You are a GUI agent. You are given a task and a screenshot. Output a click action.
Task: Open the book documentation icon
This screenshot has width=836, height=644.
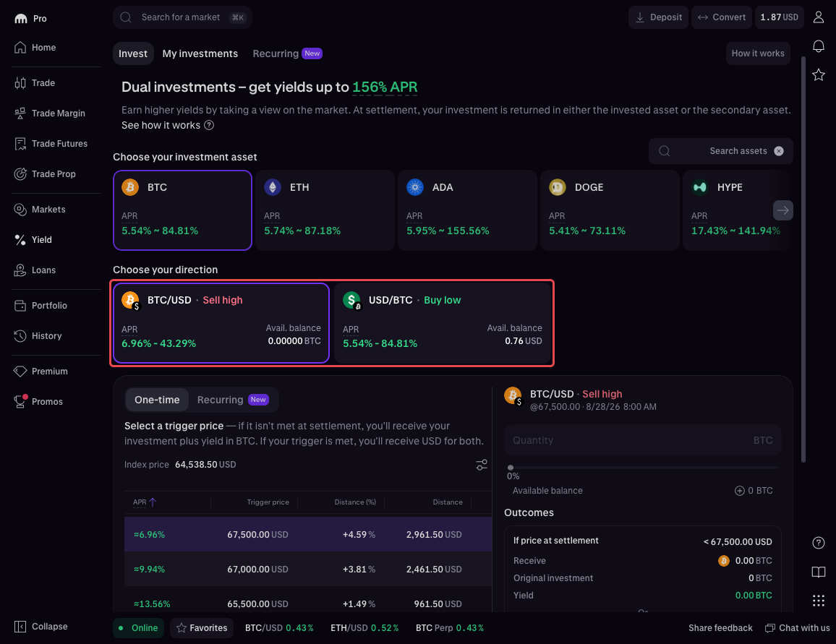[819, 572]
